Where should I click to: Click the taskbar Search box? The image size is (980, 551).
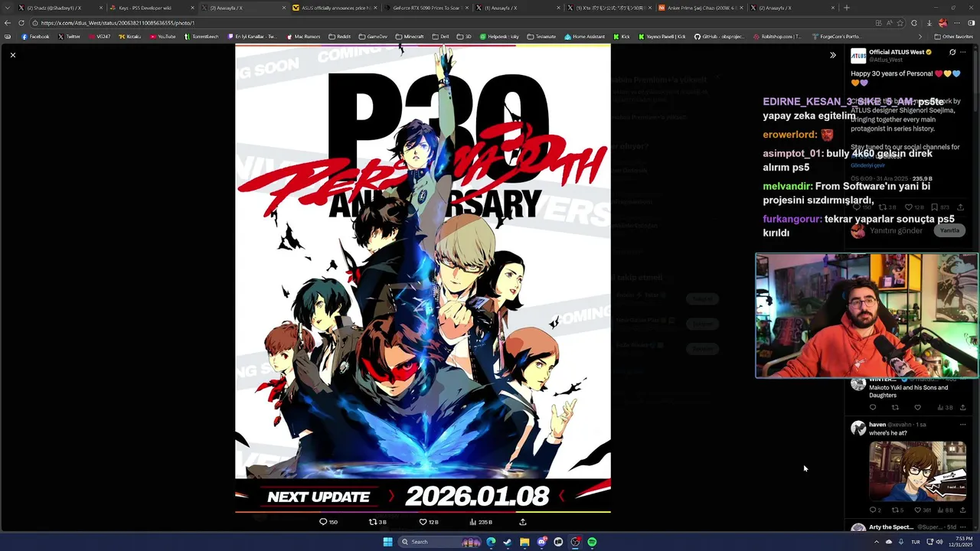click(x=441, y=542)
